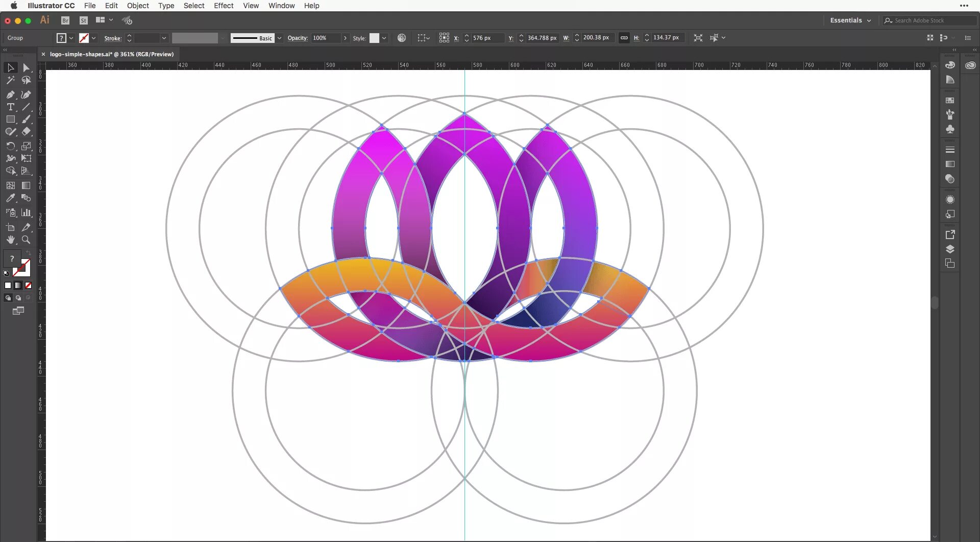The height and width of the screenshot is (542, 980).
Task: Activate the Rectangle tool
Action: [11, 119]
